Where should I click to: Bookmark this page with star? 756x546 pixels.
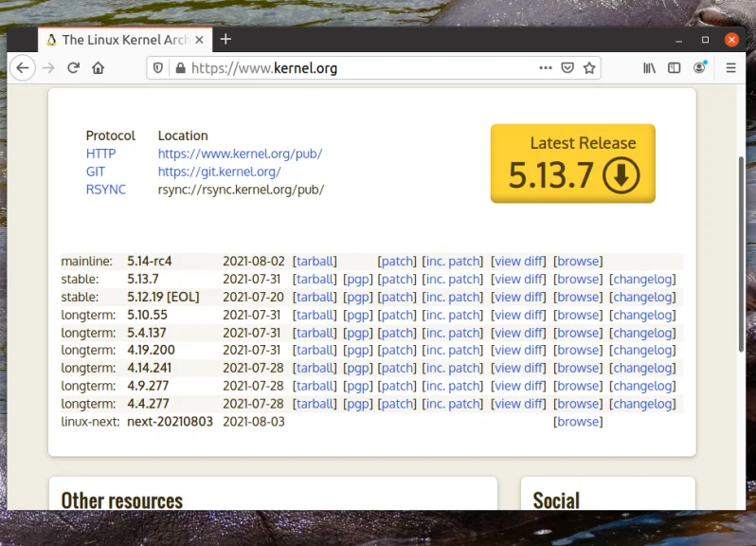coord(589,68)
